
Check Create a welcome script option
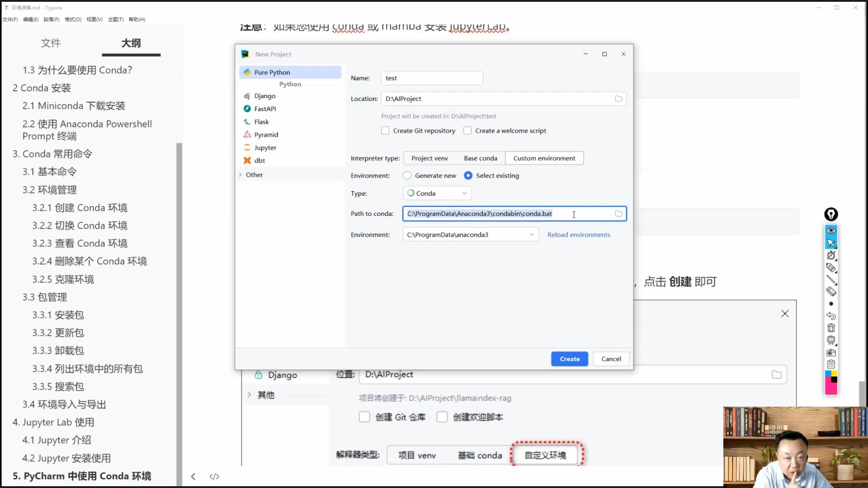(467, 131)
